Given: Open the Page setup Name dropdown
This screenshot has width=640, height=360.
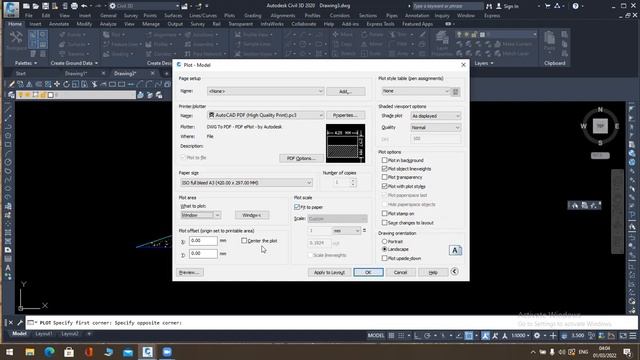Looking at the screenshot, I should click(265, 91).
